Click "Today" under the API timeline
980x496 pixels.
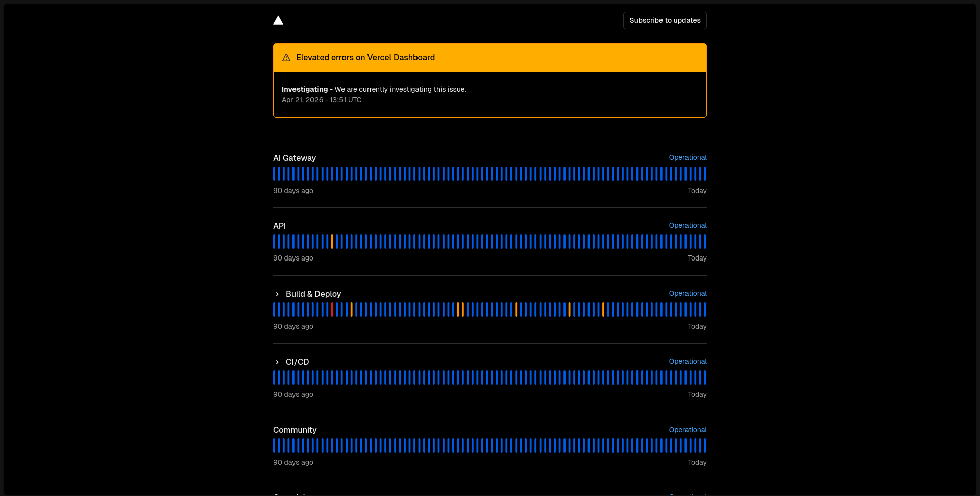tap(697, 258)
